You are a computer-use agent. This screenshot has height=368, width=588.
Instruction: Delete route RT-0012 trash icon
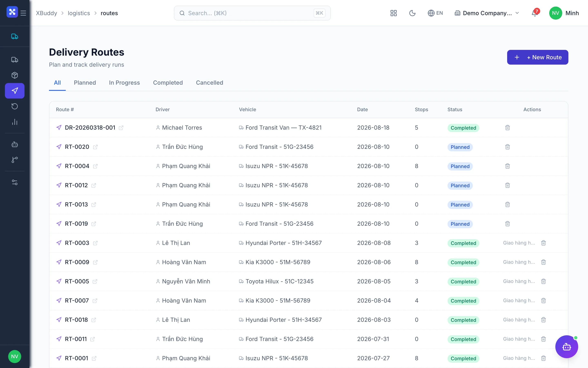[x=508, y=185]
